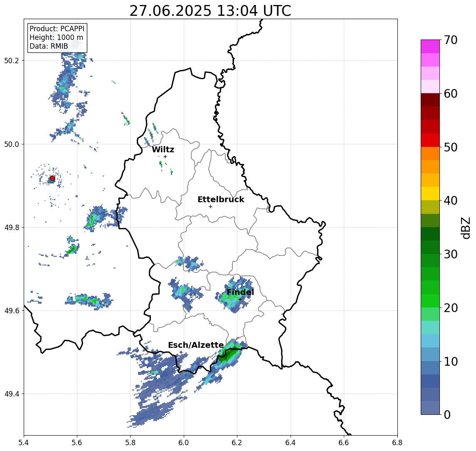Viewport: 476px width, 451px height.
Task: Click the dBZ colorbar label
Action: (465, 228)
